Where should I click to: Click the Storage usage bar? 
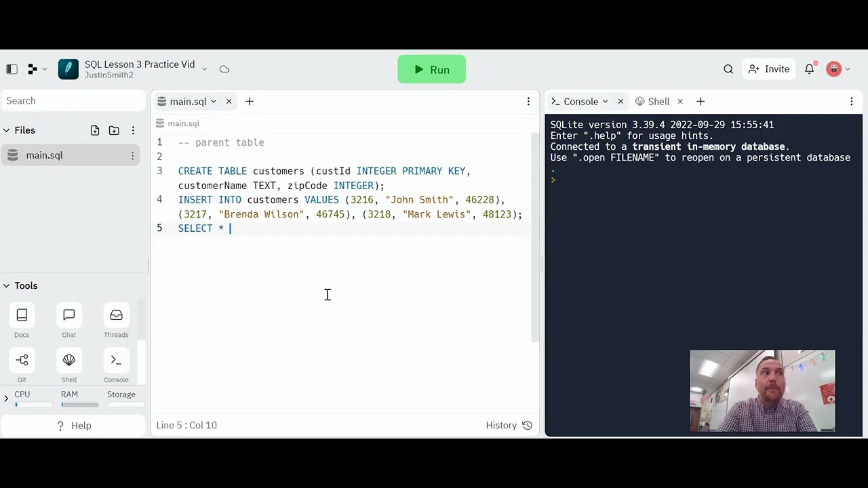click(126, 405)
